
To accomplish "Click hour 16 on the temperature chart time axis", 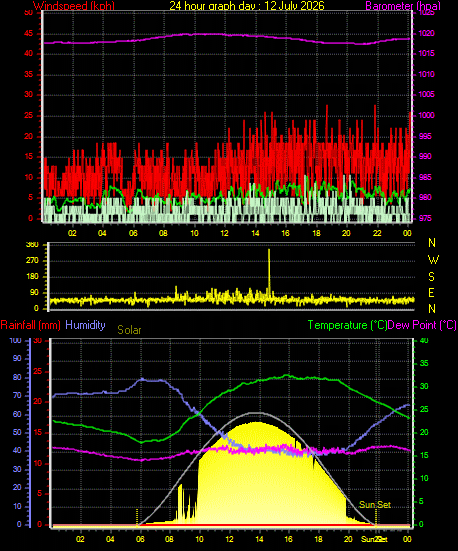I will pyautogui.click(x=289, y=539).
